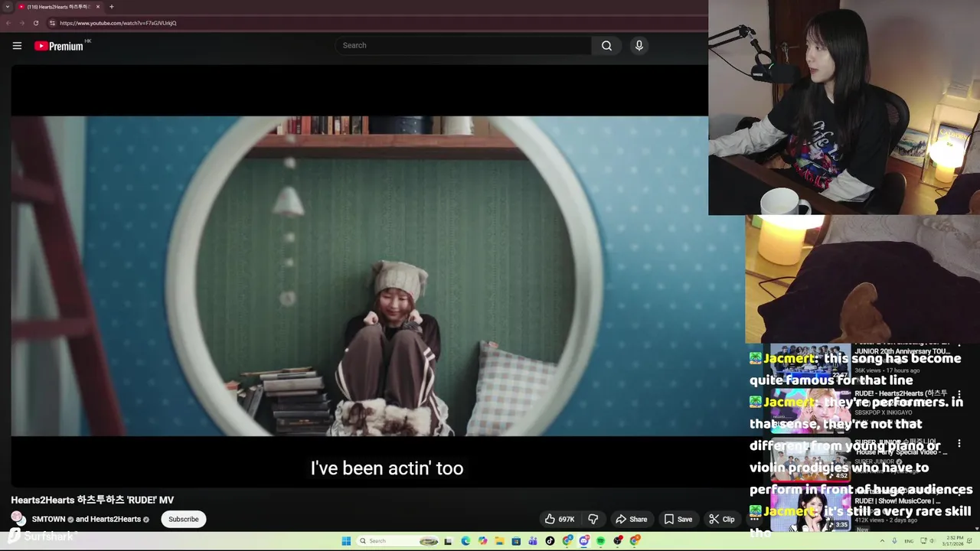Open the YouTube hamburger guide menu
This screenshot has height=551, width=980.
click(17, 46)
